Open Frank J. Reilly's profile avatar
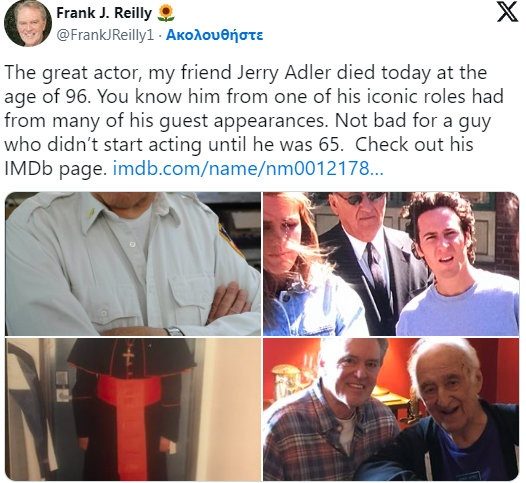Screen dimensions: 526x483 tap(28, 23)
